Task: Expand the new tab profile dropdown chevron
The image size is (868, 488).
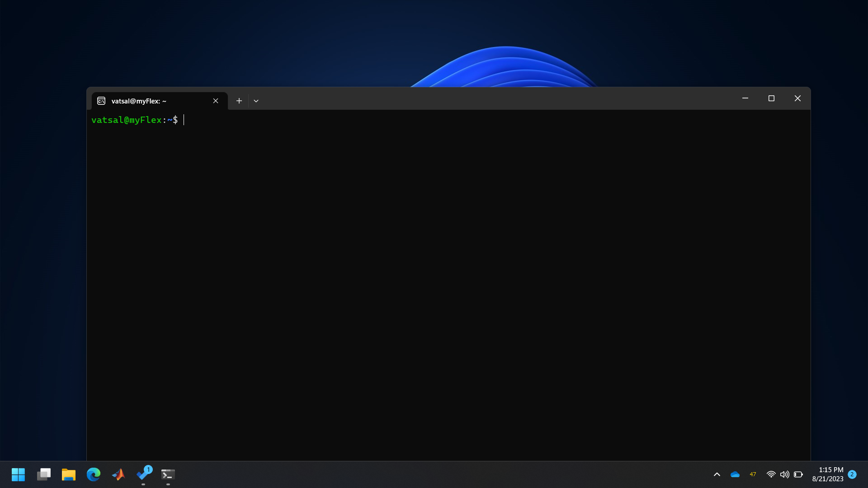Action: 256,101
